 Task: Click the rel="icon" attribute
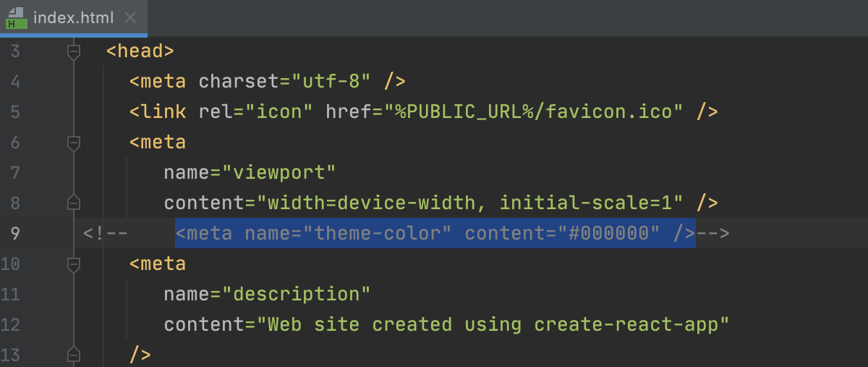[x=256, y=112]
